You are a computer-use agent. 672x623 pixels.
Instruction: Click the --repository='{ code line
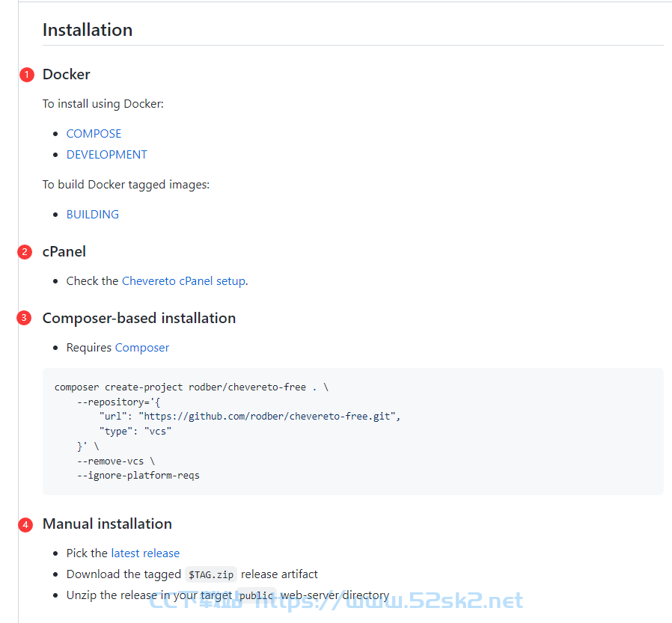(x=118, y=402)
